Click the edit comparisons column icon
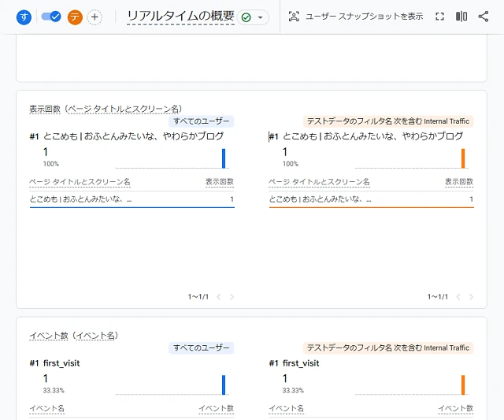This screenshot has width=504, height=420. [461, 17]
